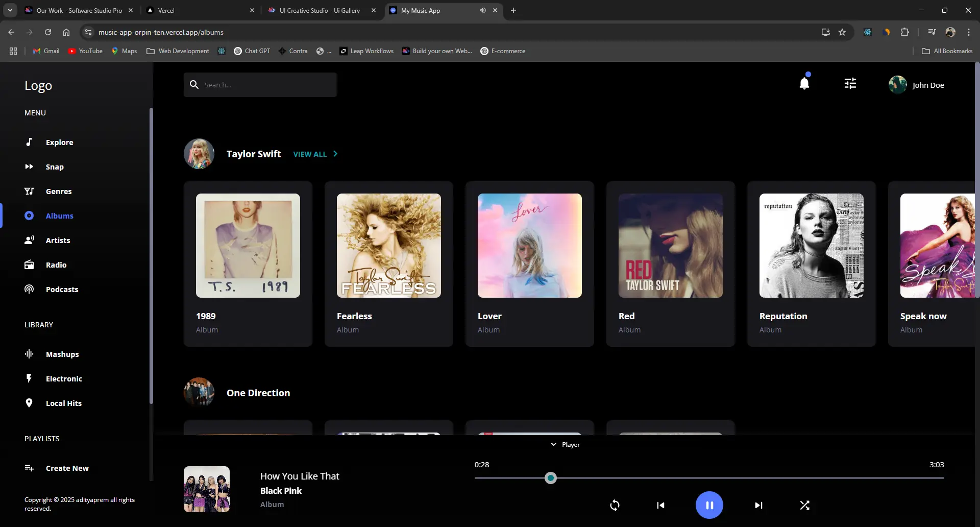Screen dimensions: 980x527
Task: Click the Albums disc icon
Action: tap(29, 215)
